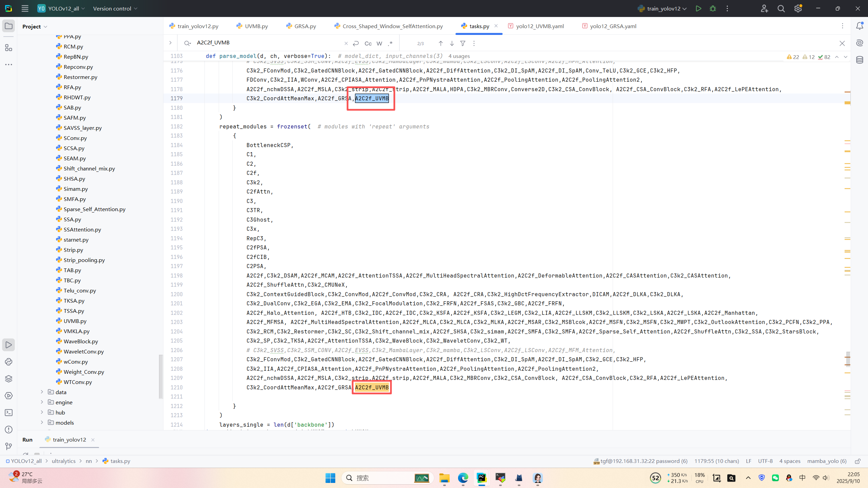Click the mamba_yolo interpreter in status bar
Viewport: 868px width, 488px height.
point(827,461)
